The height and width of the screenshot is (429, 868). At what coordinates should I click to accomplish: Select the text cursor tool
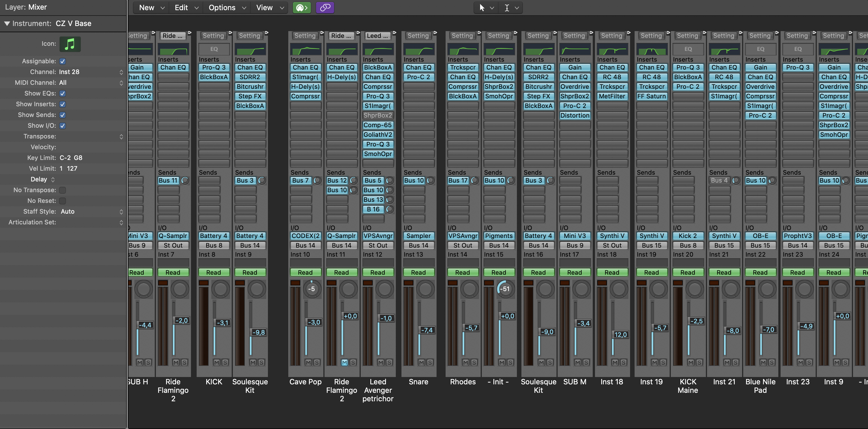pyautogui.click(x=506, y=7)
